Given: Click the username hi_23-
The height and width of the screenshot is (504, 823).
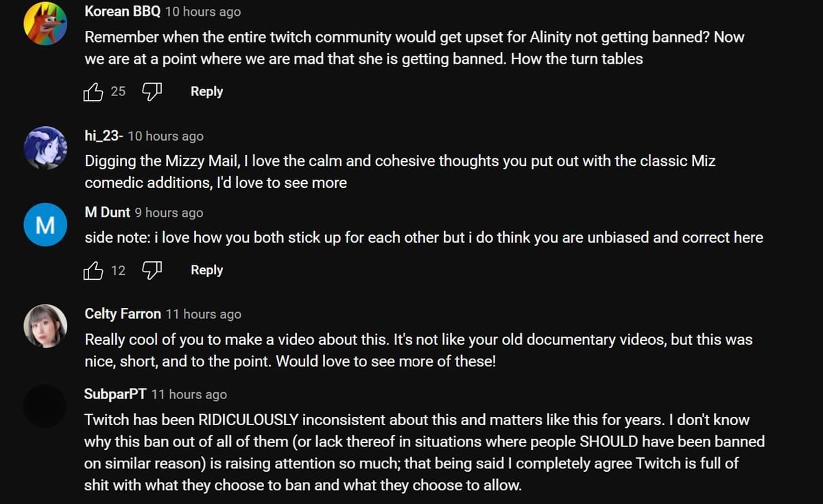Looking at the screenshot, I should 104,135.
